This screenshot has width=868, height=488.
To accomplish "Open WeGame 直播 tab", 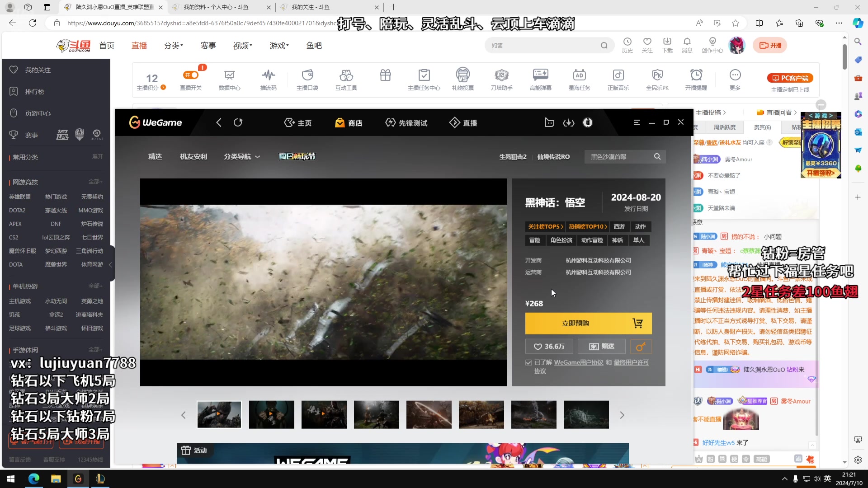I will coord(463,123).
